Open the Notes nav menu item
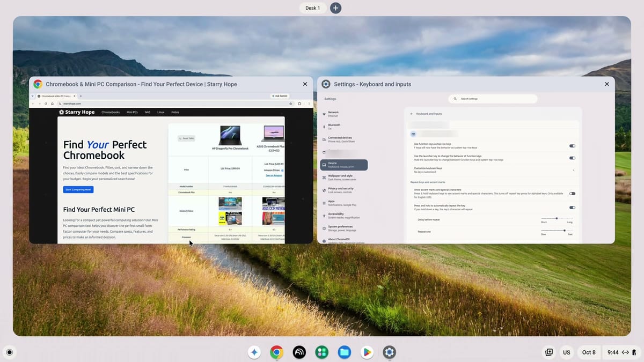Screen dimensions: 644x362 coord(175,112)
